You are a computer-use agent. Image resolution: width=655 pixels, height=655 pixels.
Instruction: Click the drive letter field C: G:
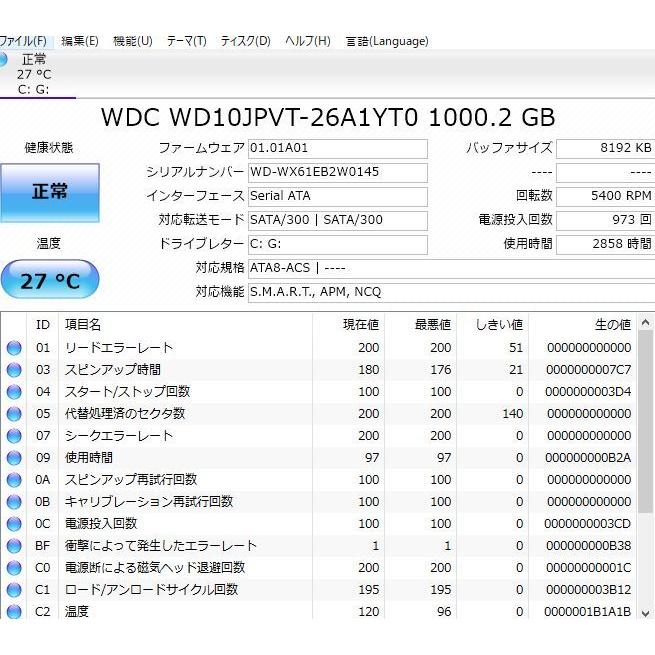338,244
